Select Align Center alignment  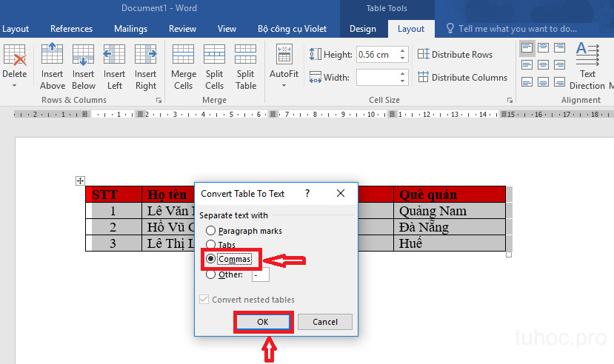pos(543,65)
